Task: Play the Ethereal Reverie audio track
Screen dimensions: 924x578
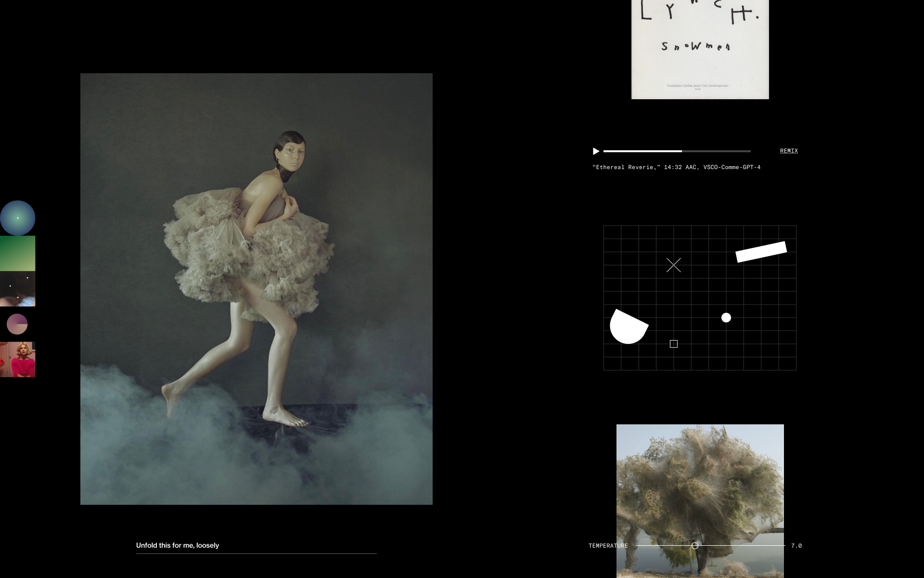Action: 596,151
